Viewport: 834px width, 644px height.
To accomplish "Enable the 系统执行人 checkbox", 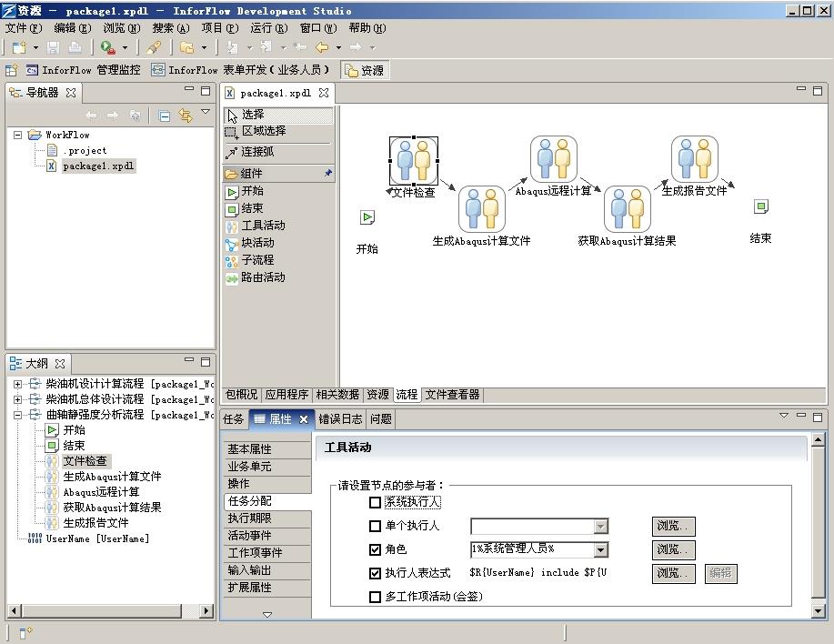I will [375, 502].
